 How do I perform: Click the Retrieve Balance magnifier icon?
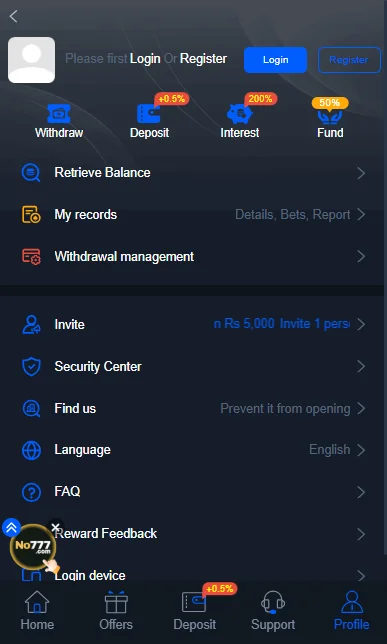31,172
